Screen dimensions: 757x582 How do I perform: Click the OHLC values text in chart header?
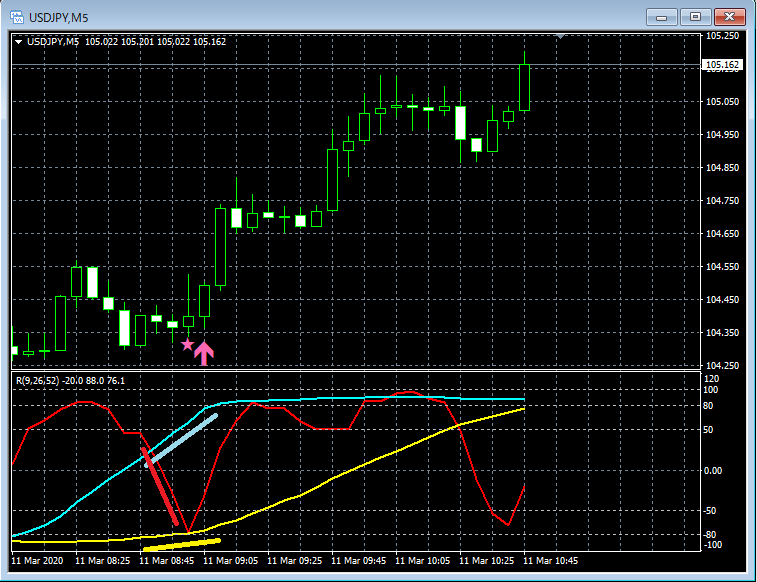(155, 42)
